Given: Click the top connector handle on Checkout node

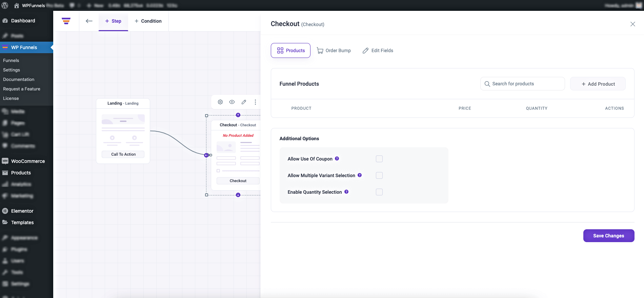Looking at the screenshot, I should (238, 115).
